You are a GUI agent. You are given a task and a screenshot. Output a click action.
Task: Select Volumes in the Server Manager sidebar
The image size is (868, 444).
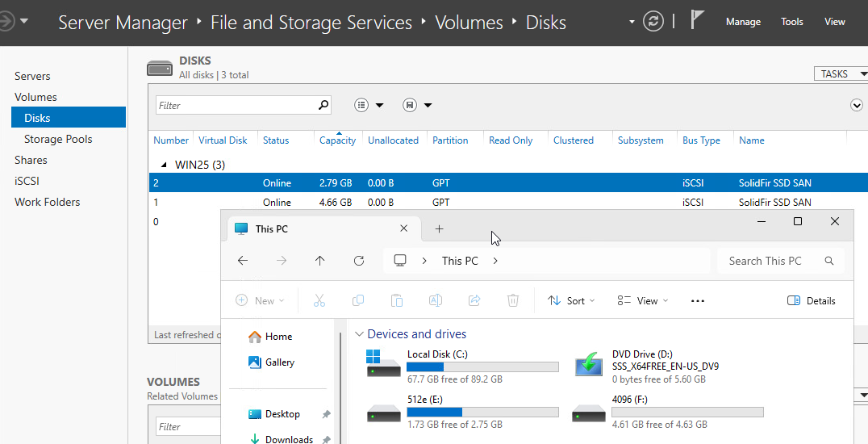coord(35,97)
